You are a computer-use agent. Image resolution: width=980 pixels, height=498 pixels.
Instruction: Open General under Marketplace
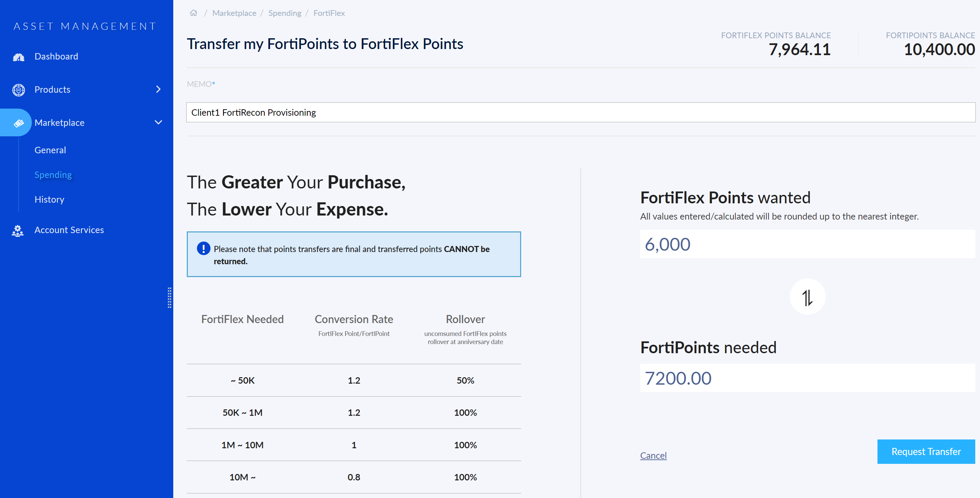click(50, 150)
